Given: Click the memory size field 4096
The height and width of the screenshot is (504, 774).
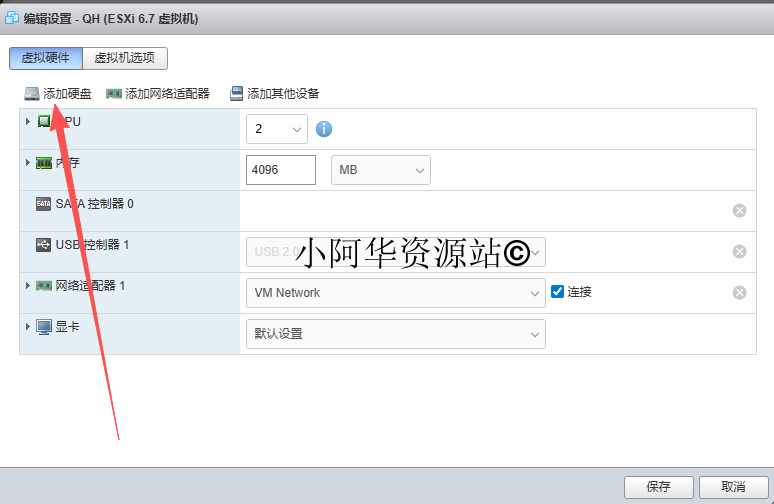Looking at the screenshot, I should 281,170.
